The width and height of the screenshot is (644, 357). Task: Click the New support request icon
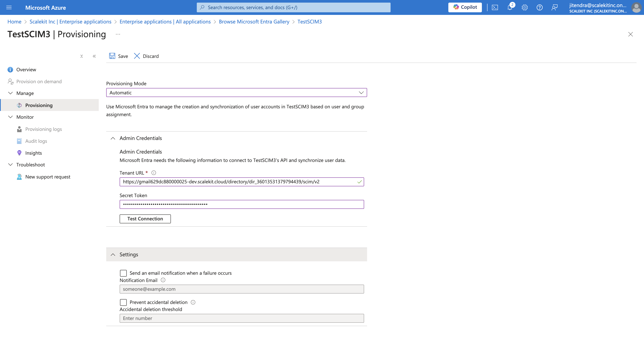point(19,177)
